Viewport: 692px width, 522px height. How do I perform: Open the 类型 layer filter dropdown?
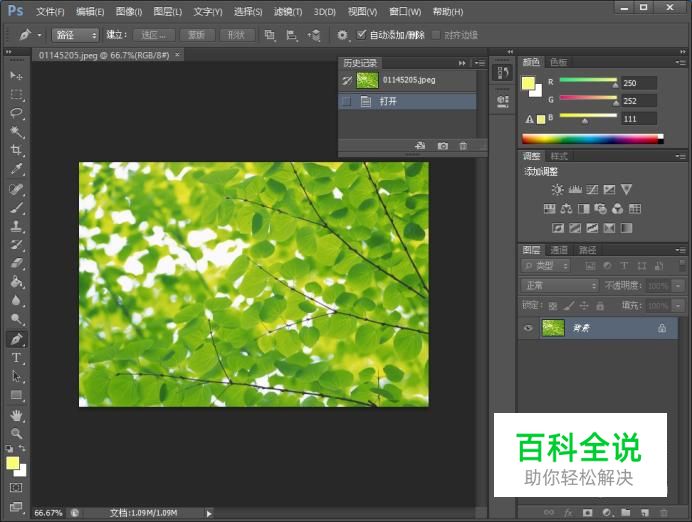point(547,266)
